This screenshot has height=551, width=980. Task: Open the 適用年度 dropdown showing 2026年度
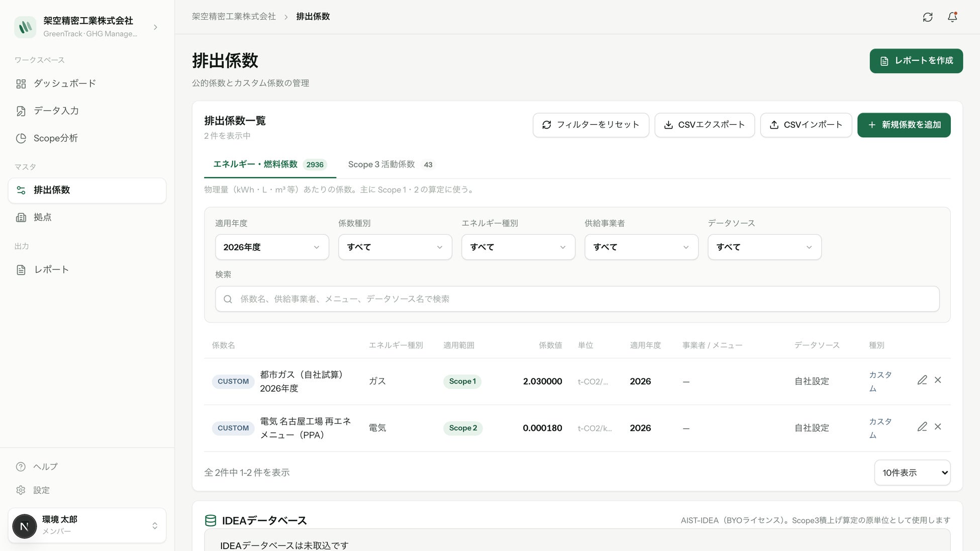pos(272,247)
